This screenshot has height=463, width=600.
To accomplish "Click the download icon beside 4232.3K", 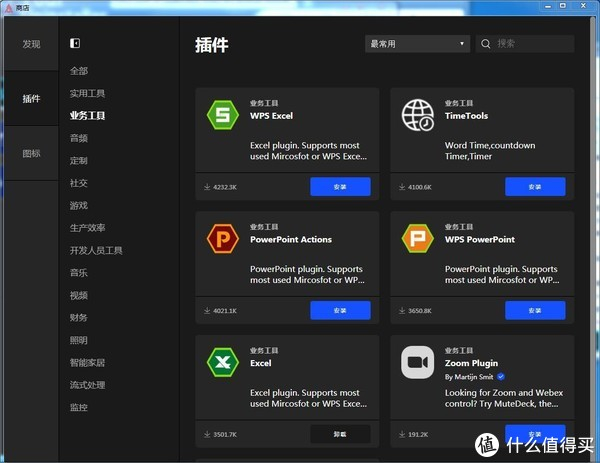I will click(x=207, y=187).
